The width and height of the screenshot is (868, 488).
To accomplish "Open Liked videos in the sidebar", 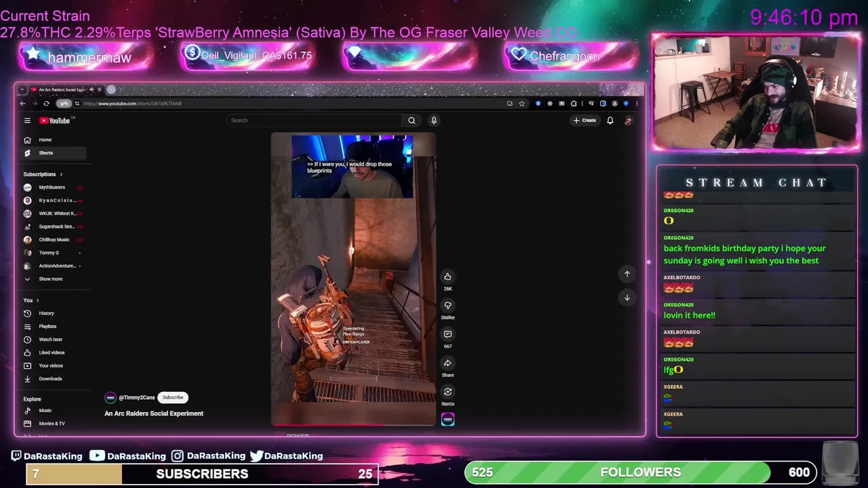I will 53,352.
